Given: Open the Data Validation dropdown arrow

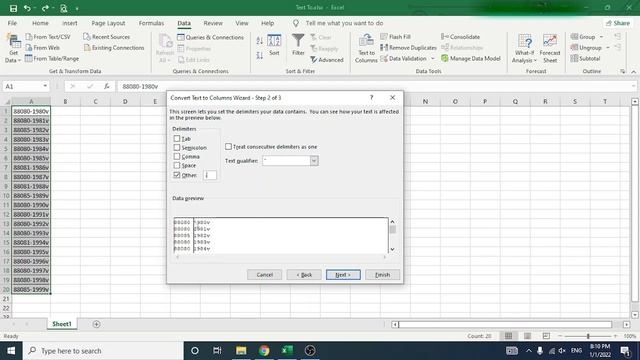Looking at the screenshot, I should point(433,59).
